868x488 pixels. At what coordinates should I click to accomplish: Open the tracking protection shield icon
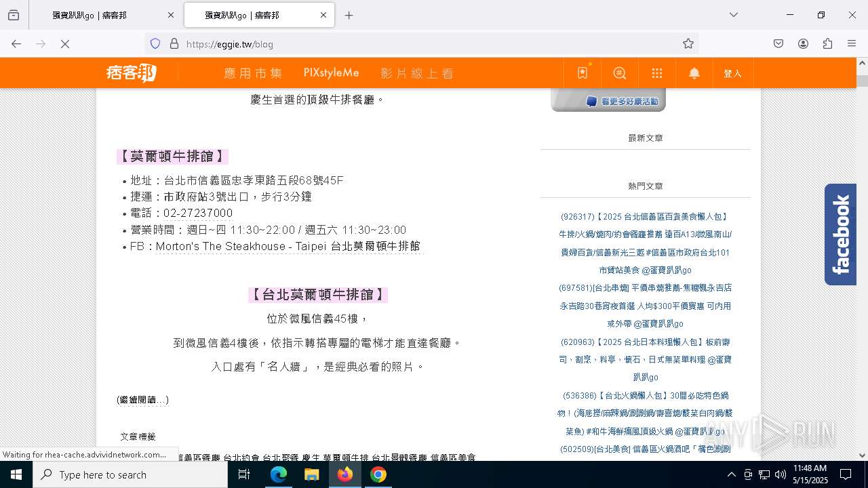pos(155,43)
